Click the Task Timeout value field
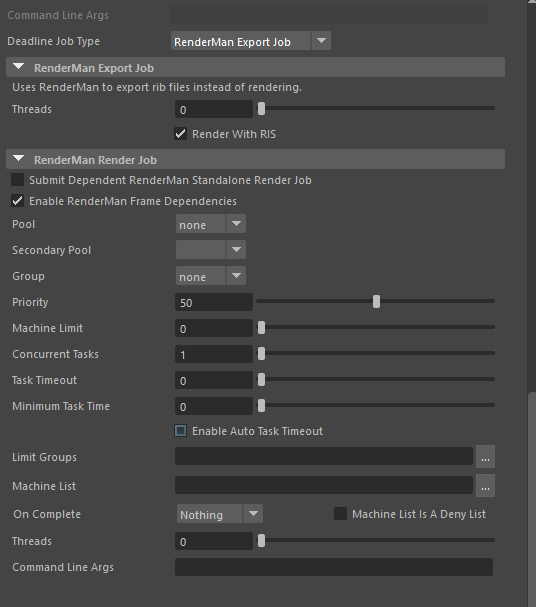This screenshot has width=536, height=607. click(214, 380)
